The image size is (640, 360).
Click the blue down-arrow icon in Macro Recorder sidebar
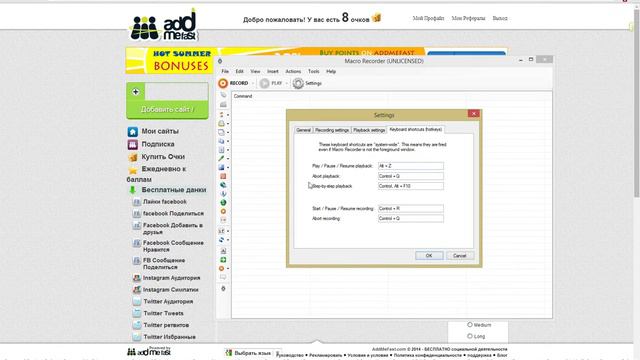223,194
